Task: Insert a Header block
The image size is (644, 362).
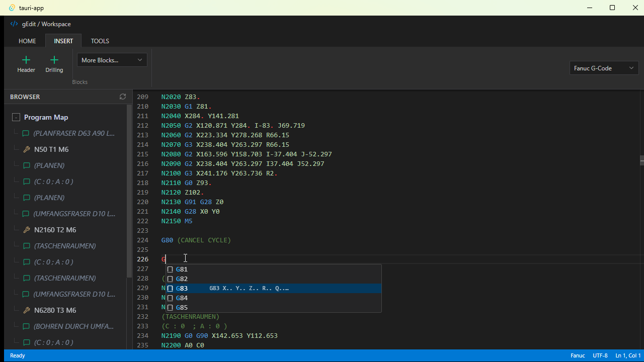Action: (x=26, y=64)
